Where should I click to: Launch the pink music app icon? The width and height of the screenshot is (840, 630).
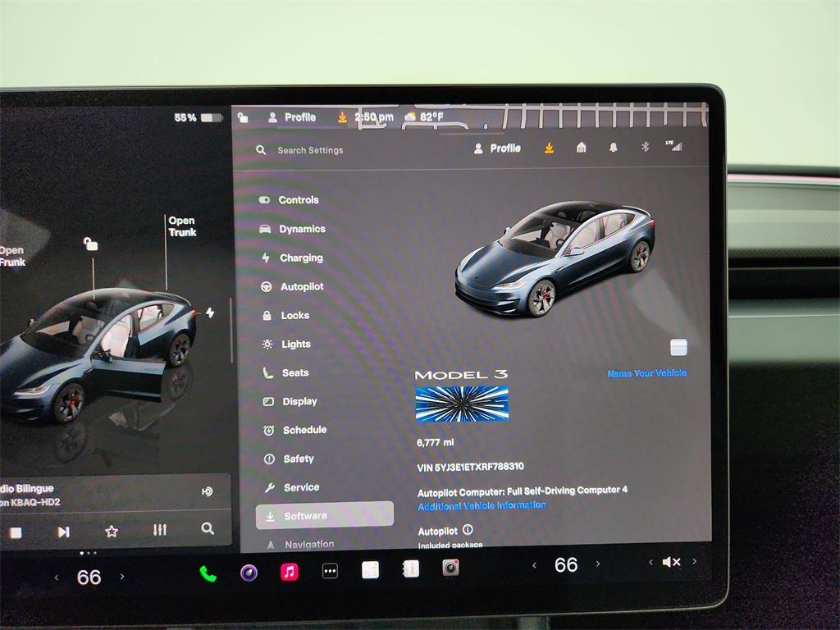[290, 572]
